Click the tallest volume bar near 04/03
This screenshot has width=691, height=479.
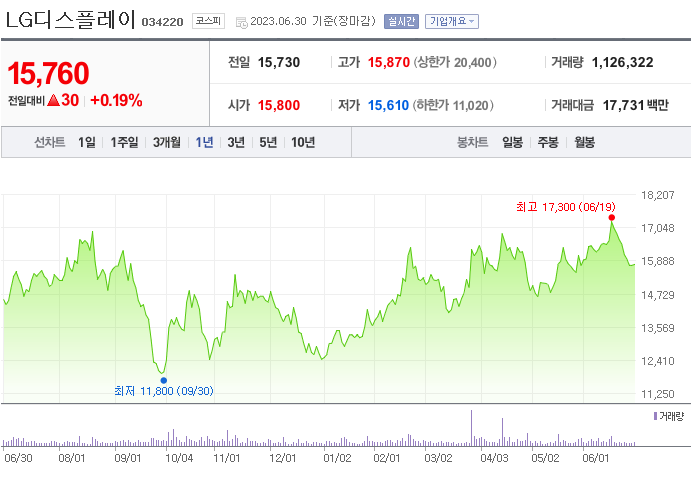(471, 428)
